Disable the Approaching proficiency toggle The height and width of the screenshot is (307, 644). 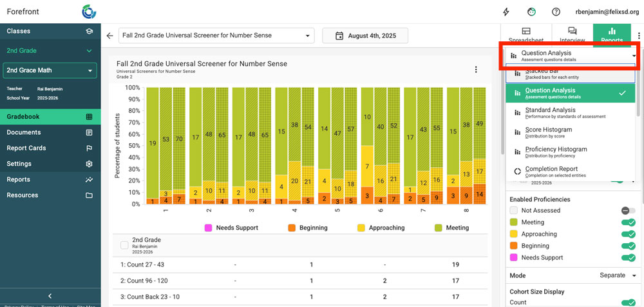629,234
